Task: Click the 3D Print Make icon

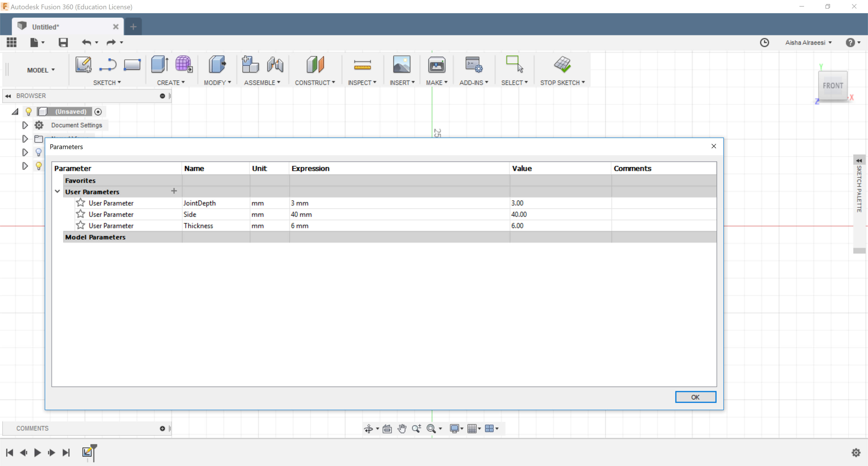Action: click(x=436, y=64)
